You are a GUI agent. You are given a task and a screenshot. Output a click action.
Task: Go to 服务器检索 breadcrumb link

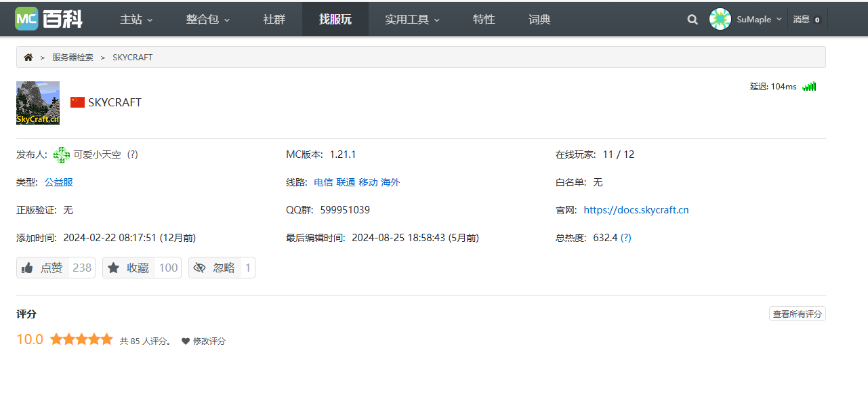tap(73, 58)
